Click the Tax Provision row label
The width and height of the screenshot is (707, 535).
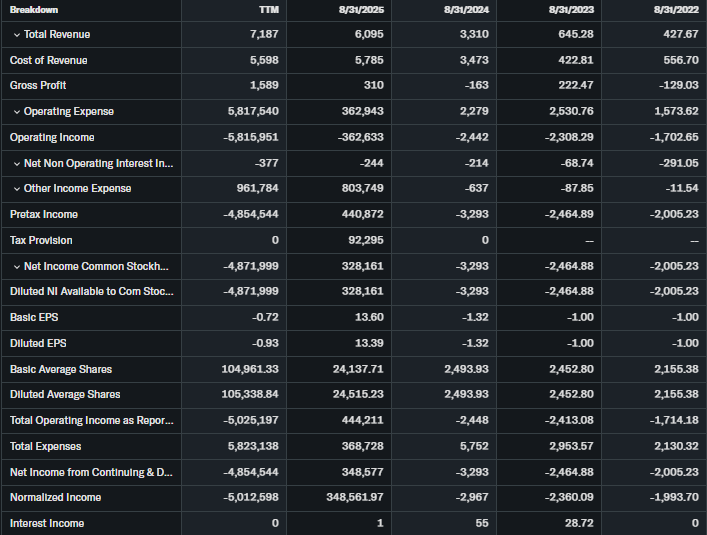pyautogui.click(x=41, y=240)
